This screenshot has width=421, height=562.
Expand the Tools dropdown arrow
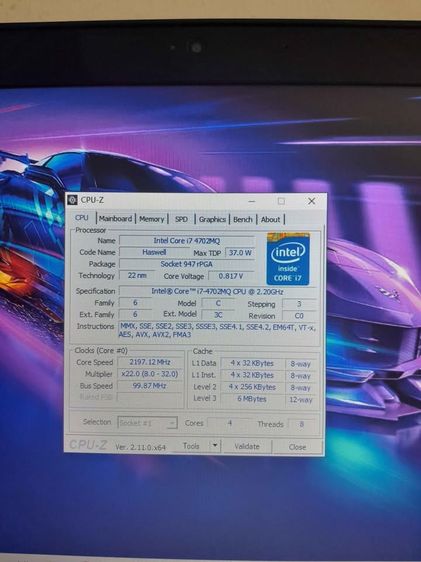click(215, 446)
